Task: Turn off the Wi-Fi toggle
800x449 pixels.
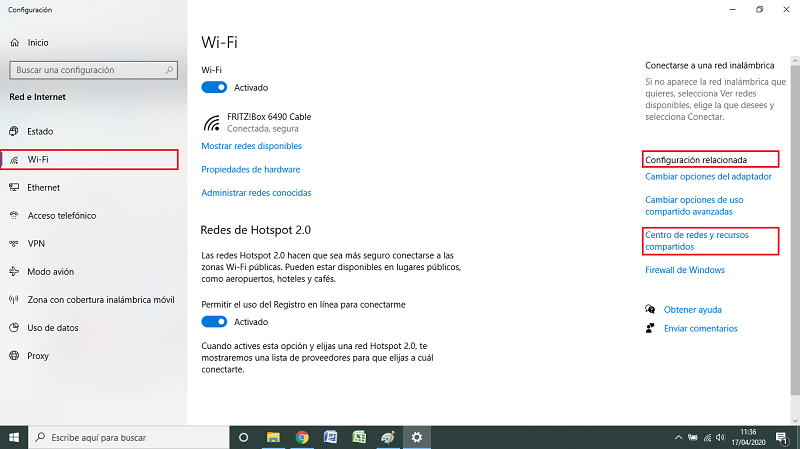Action: [214, 88]
